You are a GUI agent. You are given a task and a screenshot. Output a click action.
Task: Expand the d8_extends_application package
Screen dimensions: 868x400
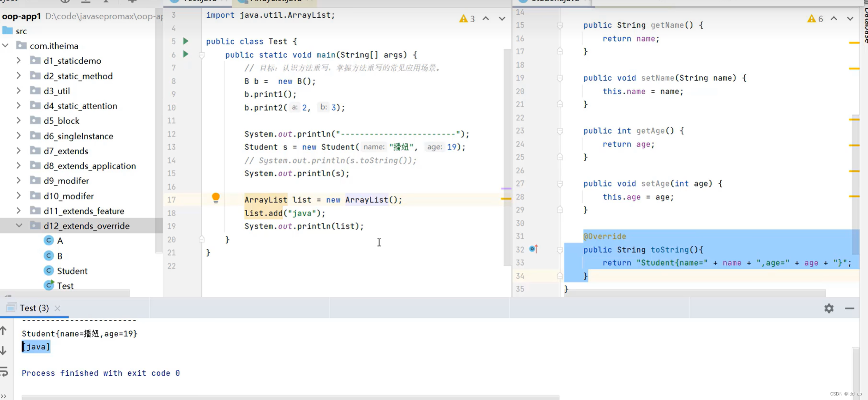19,166
